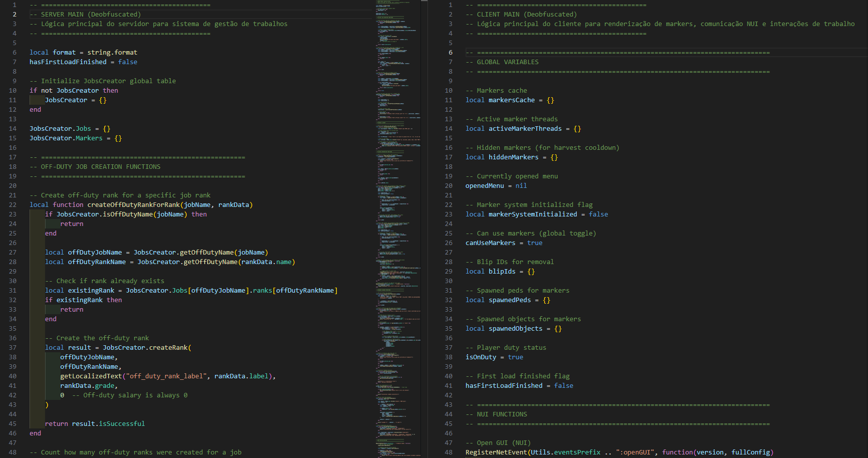Click line number 22 in the server pane
This screenshot has height=458, width=868.
click(x=13, y=205)
